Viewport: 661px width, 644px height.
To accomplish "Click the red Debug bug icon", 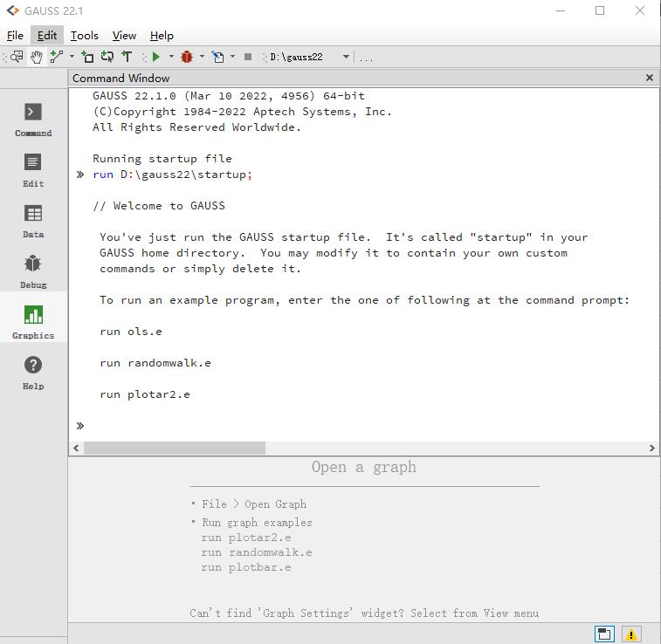I will tap(187, 57).
